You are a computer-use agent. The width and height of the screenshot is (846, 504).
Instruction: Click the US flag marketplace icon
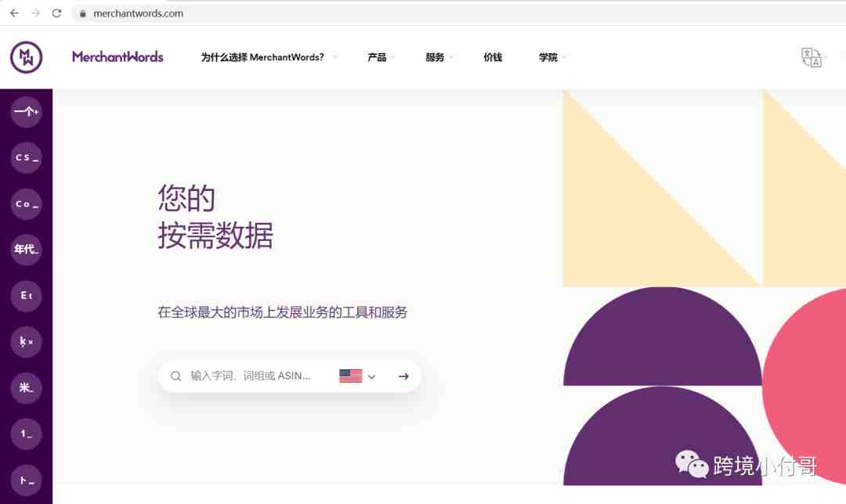point(351,376)
